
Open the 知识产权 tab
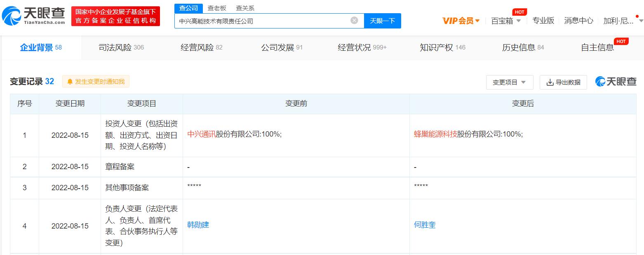(442, 47)
